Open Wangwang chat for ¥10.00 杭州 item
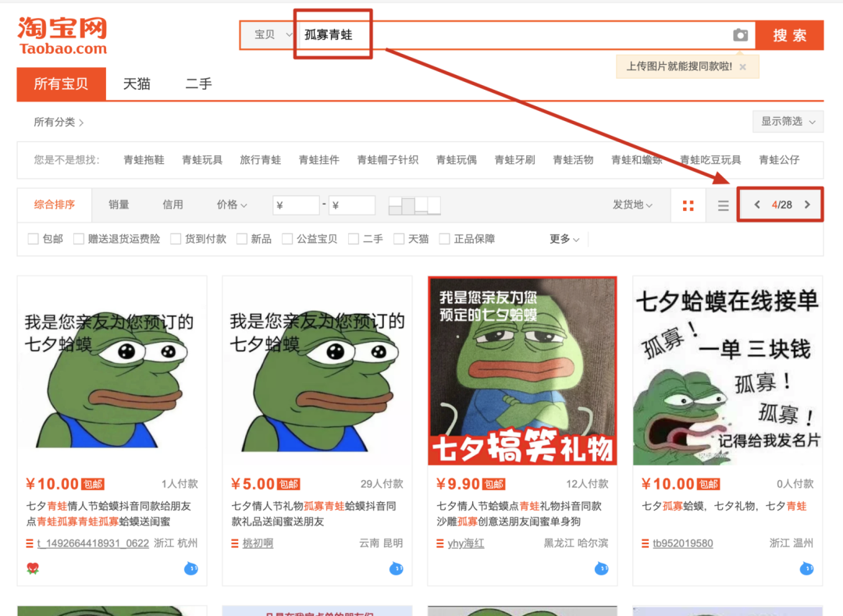Screen dimensions: 843x616 pyautogui.click(x=191, y=568)
